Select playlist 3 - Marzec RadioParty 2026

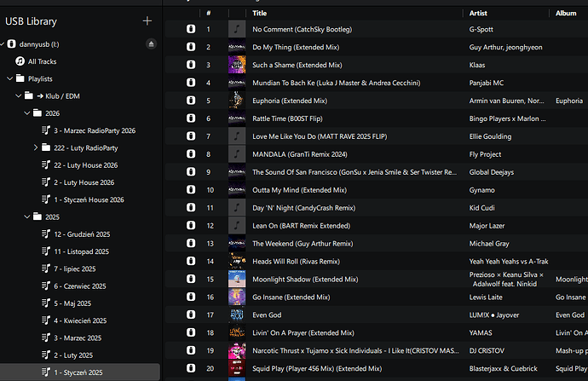(94, 130)
